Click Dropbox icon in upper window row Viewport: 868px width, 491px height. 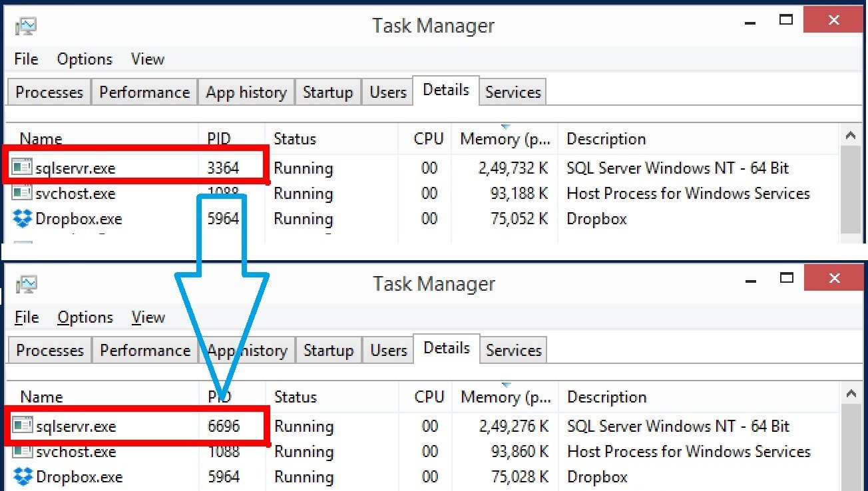click(23, 218)
